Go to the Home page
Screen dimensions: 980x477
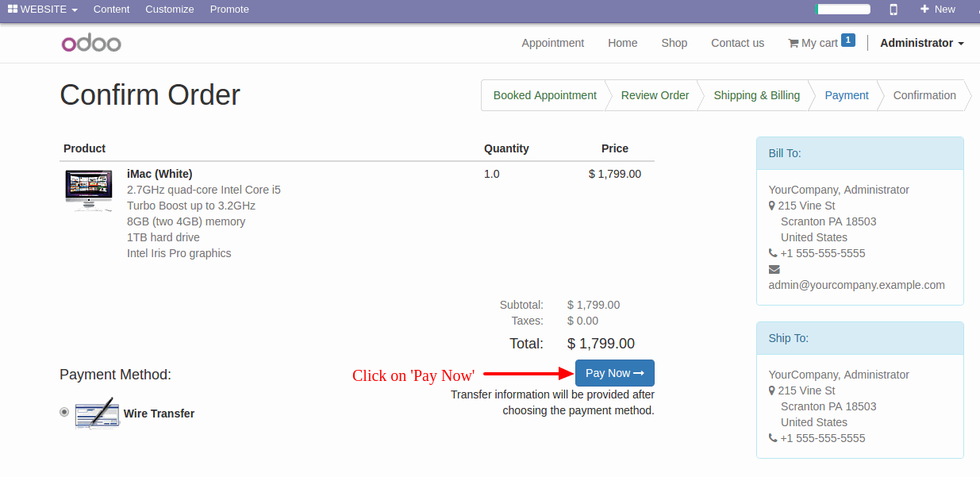click(x=623, y=43)
